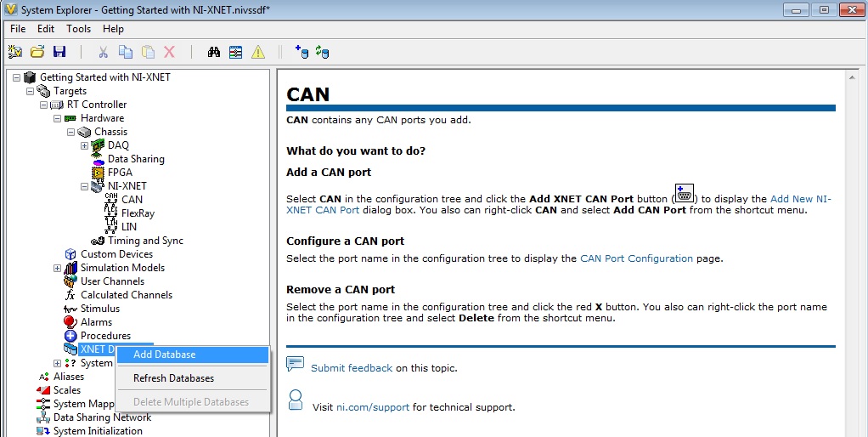Click the Open folder toolbar icon
Screen dimensions: 868x437
click(37, 52)
